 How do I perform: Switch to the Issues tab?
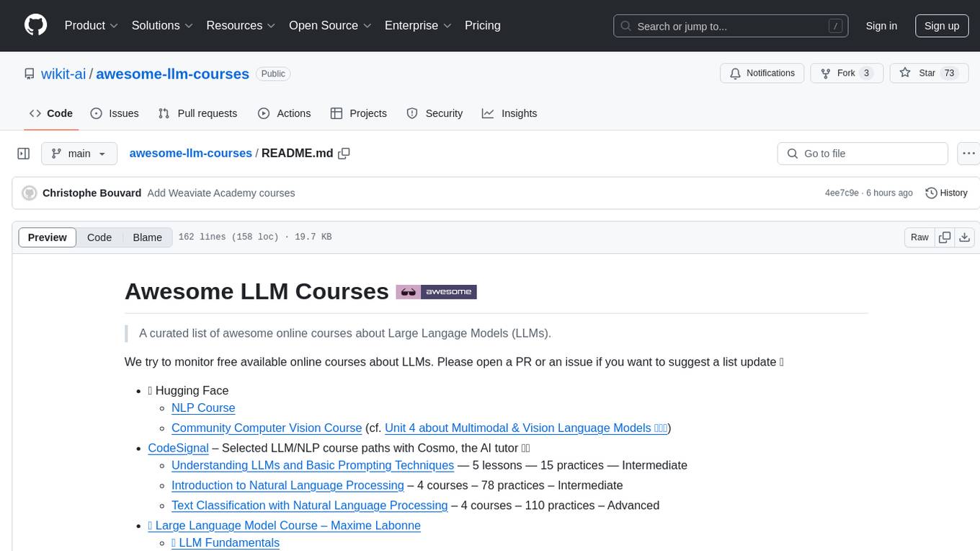pos(115,113)
